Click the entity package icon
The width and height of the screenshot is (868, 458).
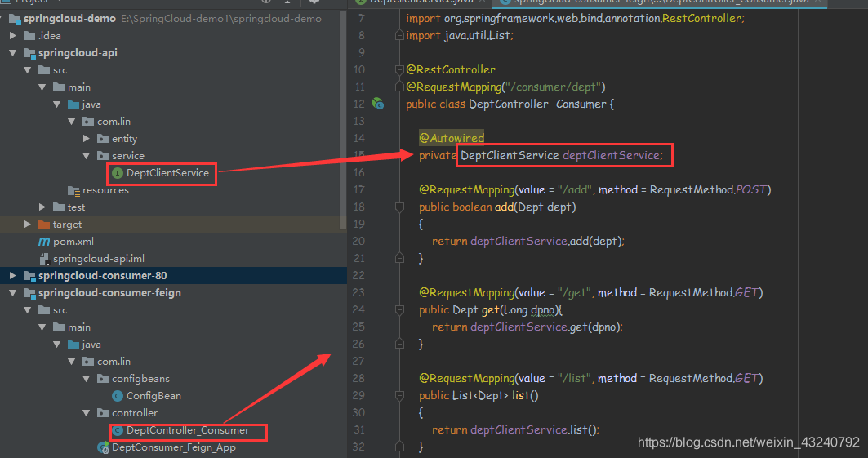pyautogui.click(x=103, y=139)
